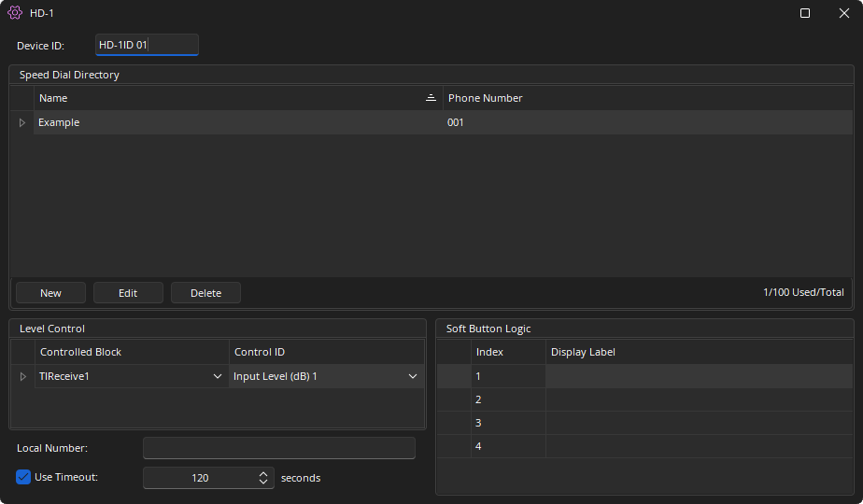Click the timeout seconds stepper arrows
This screenshot has width=863, height=504.
[x=263, y=478]
